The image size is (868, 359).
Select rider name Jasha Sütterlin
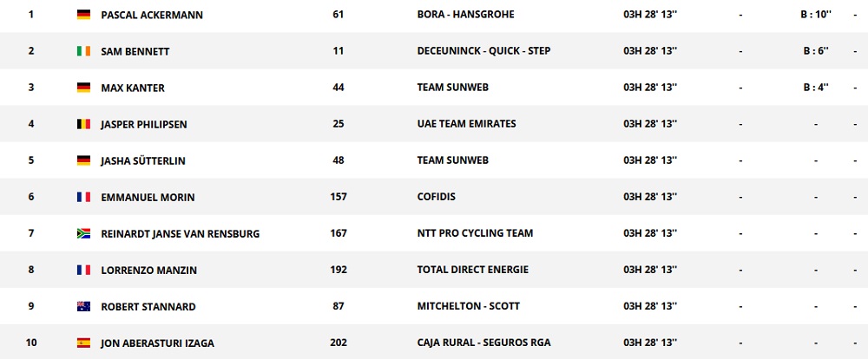pyautogui.click(x=141, y=161)
